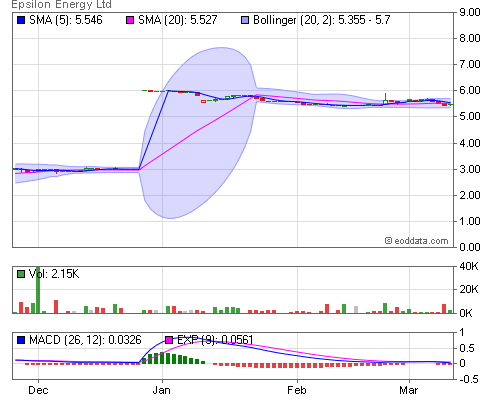The image size is (490, 400).
Task: Click the 0K volume axis label
Action: tap(466, 313)
